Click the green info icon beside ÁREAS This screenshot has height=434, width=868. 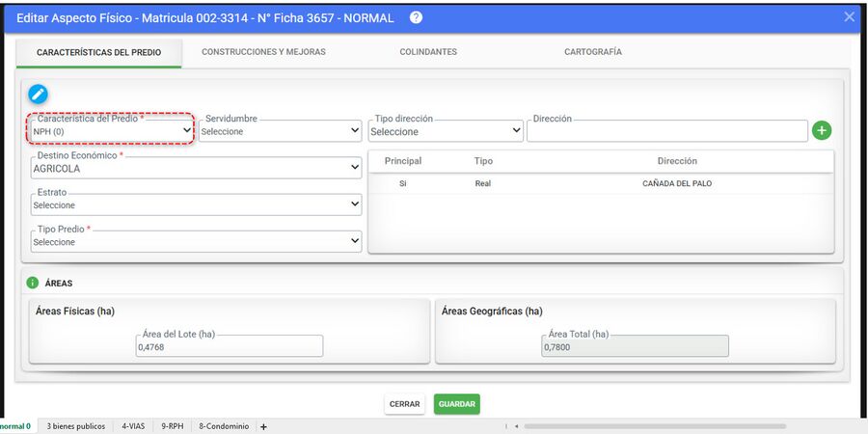(33, 283)
